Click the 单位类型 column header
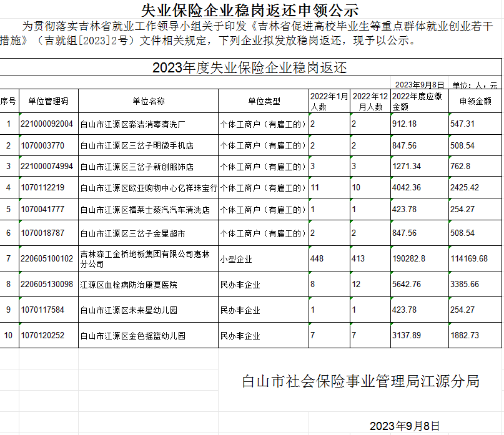This screenshot has height=435, width=504. 264,101
